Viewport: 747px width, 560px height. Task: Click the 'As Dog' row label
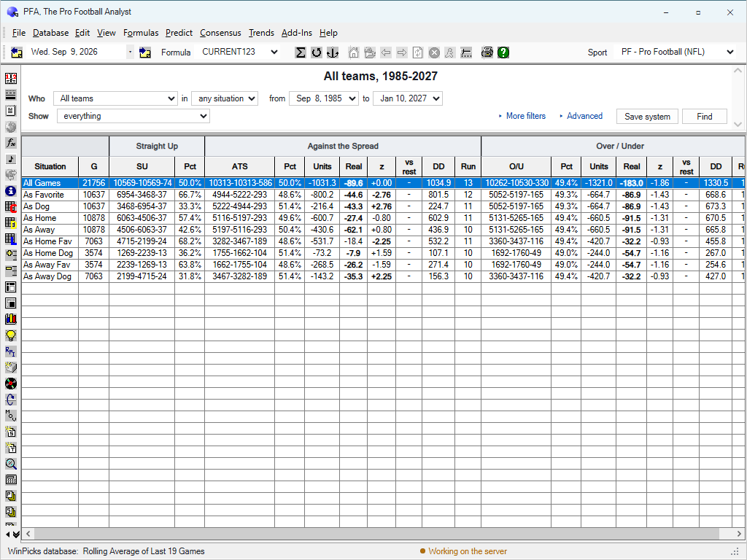coord(36,206)
